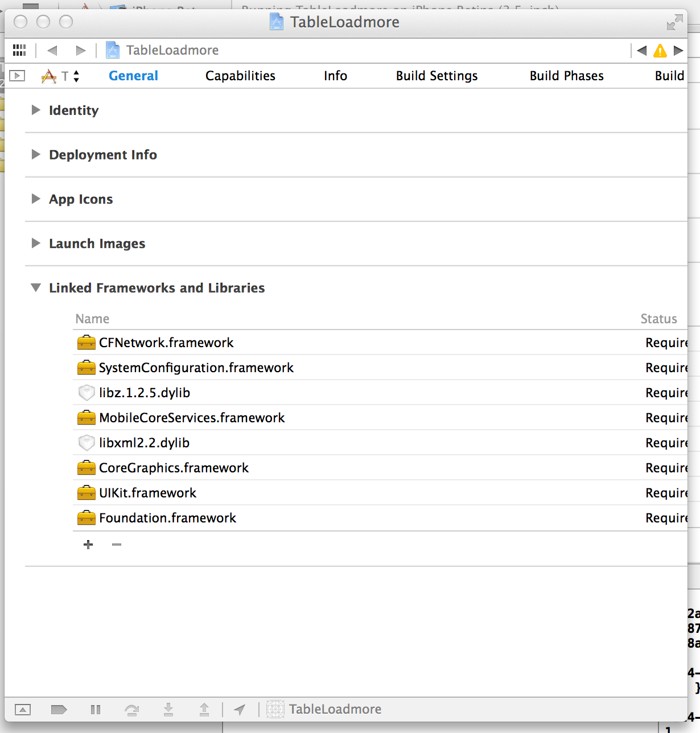Expand the Deployment Info section

[36, 154]
